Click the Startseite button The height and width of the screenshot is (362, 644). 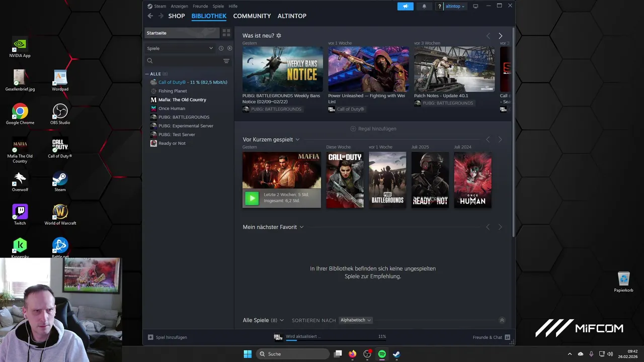[x=182, y=33]
